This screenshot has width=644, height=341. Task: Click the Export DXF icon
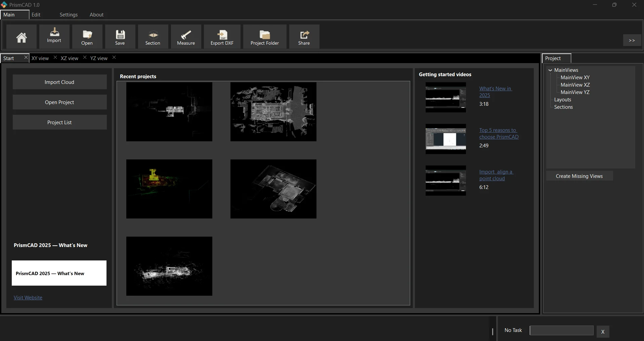(x=222, y=37)
